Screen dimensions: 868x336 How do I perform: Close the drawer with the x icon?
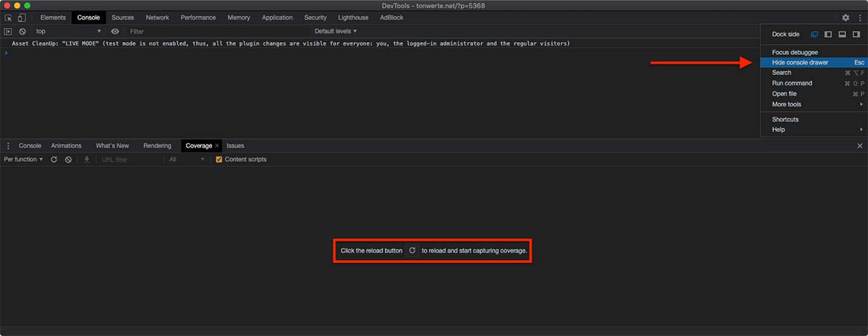859,146
